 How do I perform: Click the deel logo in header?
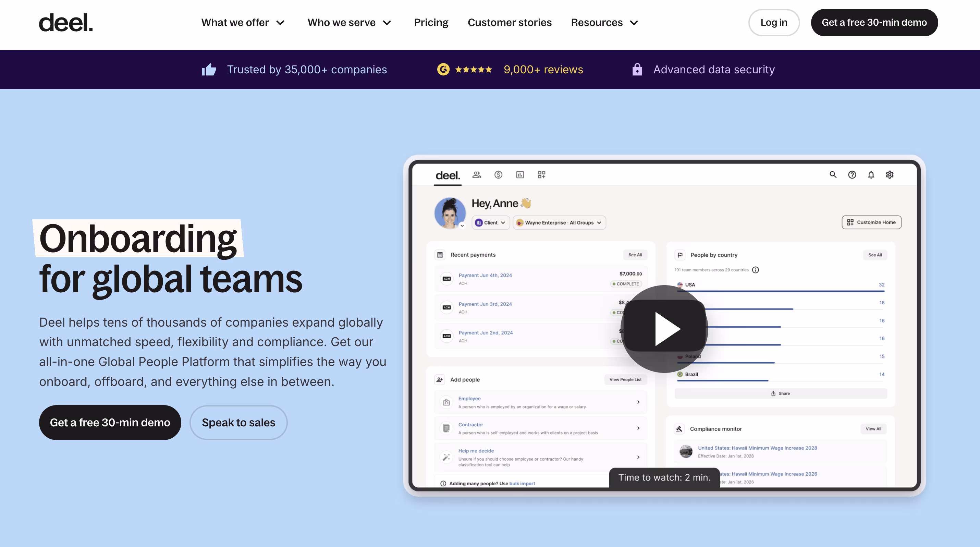66,22
